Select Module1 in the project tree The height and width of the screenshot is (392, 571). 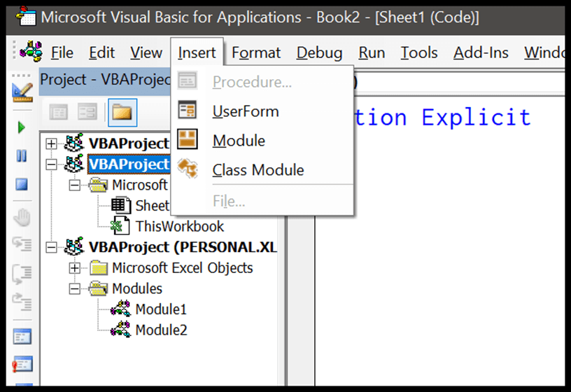point(161,309)
